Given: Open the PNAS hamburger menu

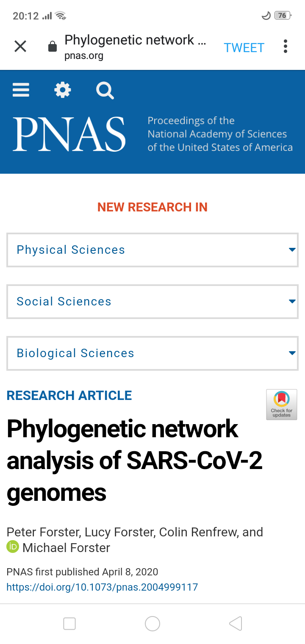Looking at the screenshot, I should pyautogui.click(x=21, y=90).
